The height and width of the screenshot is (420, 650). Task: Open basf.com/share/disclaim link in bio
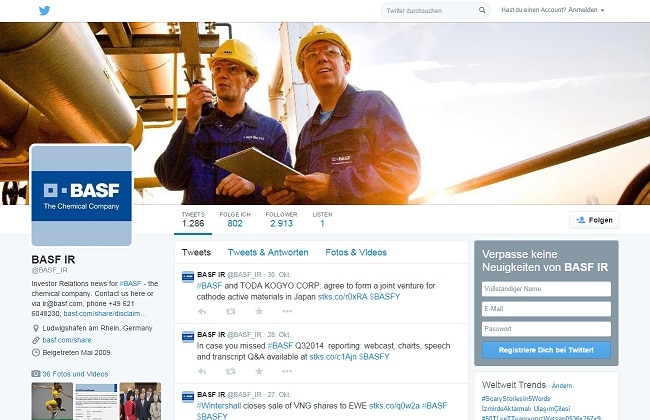(x=104, y=314)
